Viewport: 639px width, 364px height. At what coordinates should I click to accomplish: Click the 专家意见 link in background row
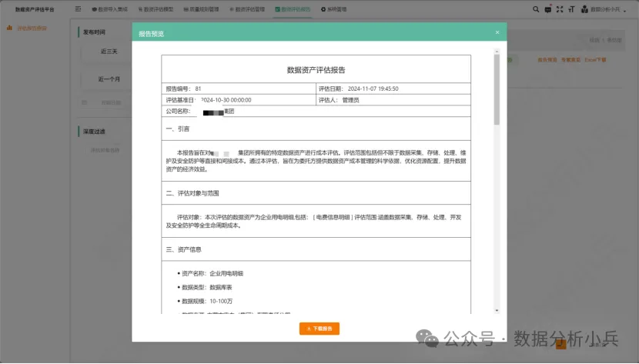570,60
